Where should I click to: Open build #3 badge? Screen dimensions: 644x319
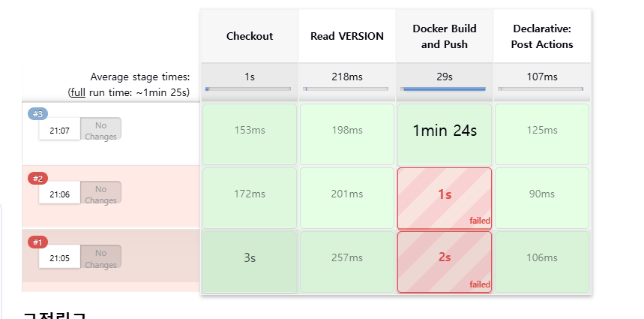tap(37, 114)
